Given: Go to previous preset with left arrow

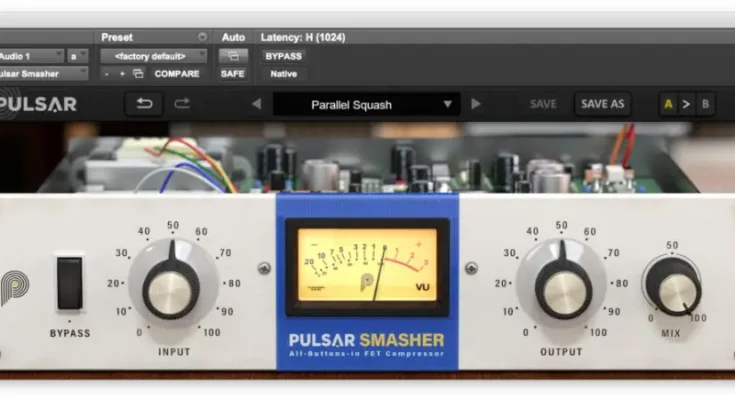Looking at the screenshot, I should point(256,104).
